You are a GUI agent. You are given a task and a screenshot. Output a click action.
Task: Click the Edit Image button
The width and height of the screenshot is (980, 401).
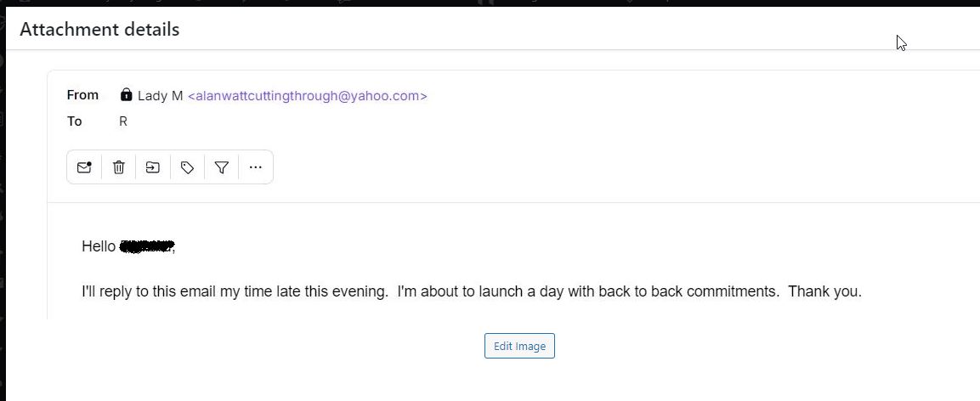click(519, 346)
